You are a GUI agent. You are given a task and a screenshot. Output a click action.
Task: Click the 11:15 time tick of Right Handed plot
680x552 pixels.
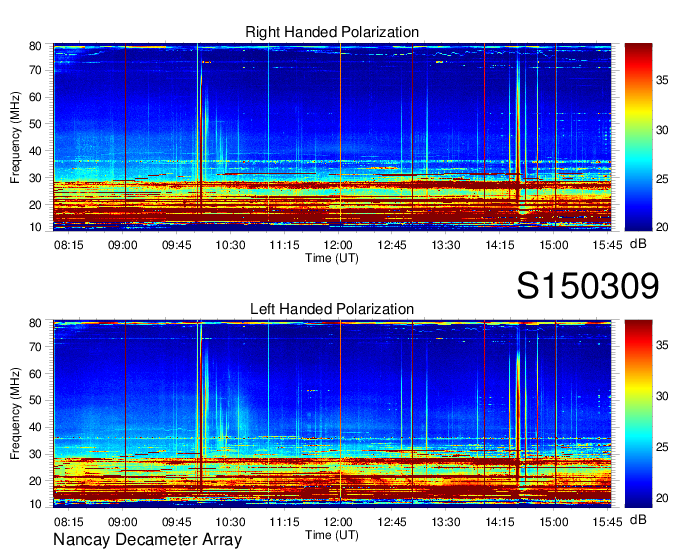(284, 245)
